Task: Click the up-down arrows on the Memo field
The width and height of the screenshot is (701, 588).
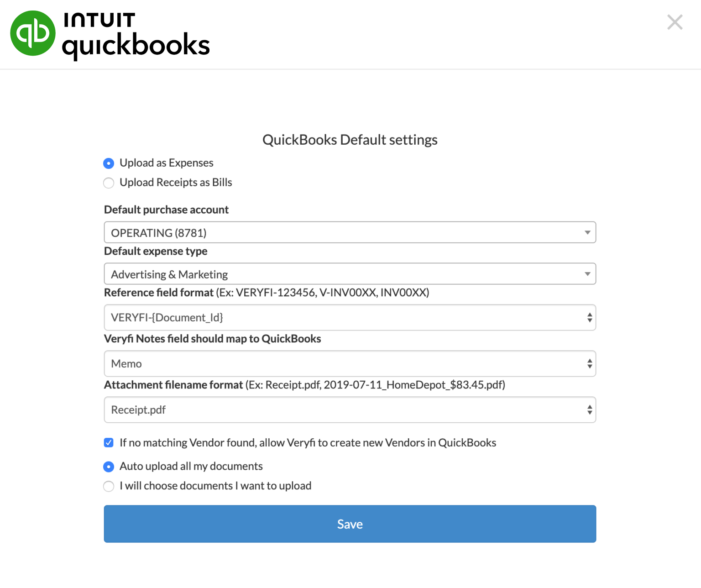Action: point(590,363)
